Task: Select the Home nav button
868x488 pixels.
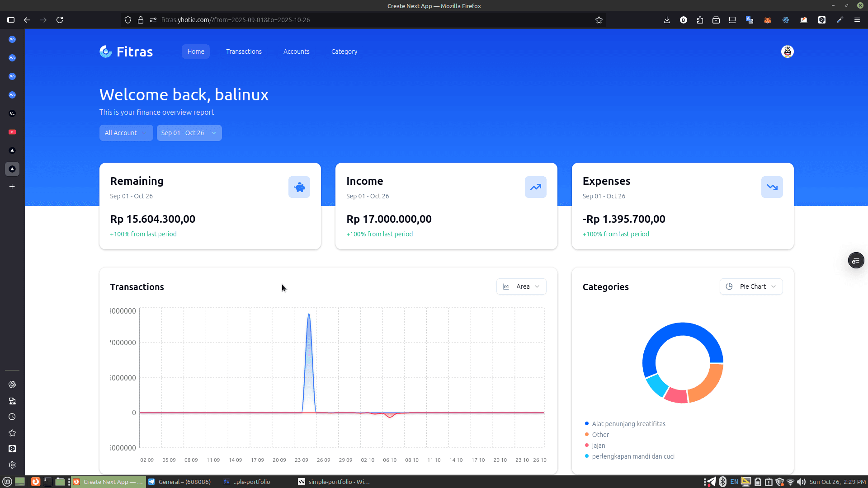Action: point(195,52)
